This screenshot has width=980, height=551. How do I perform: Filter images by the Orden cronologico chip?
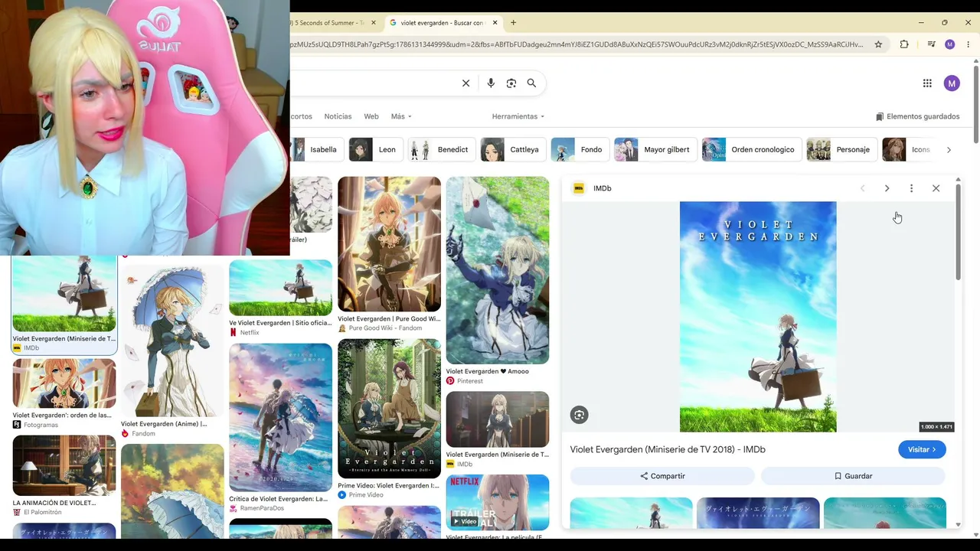pos(751,150)
